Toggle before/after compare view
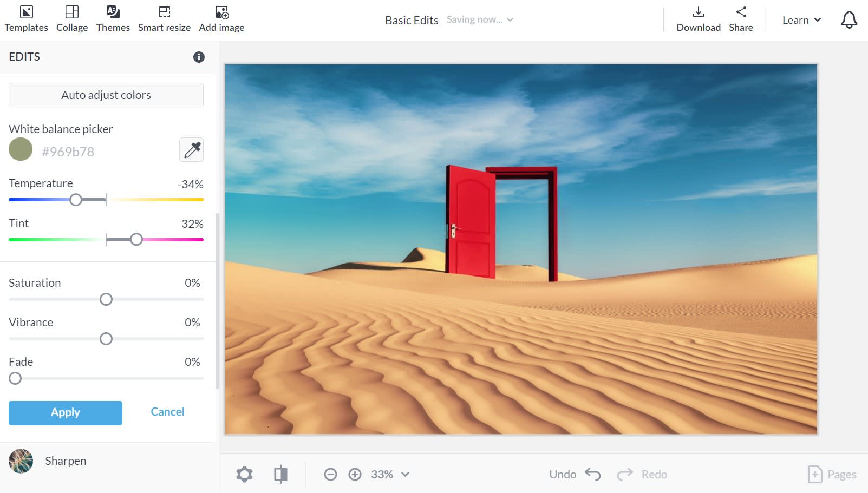868x493 pixels. (280, 475)
